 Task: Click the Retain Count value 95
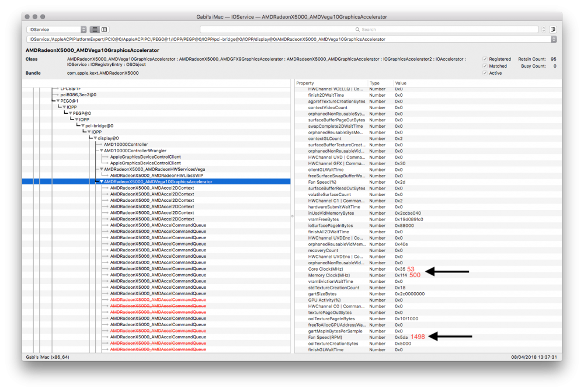pos(554,59)
